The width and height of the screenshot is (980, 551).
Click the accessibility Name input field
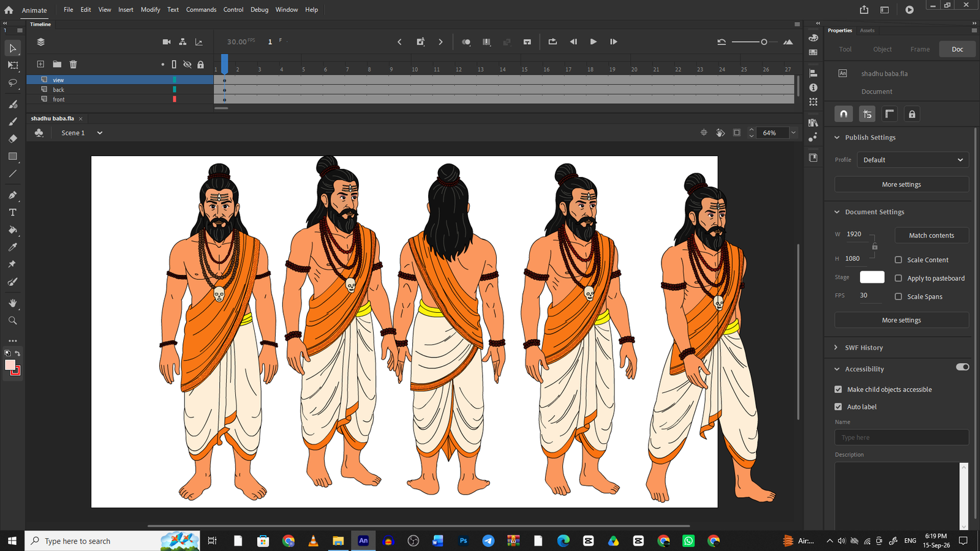(902, 437)
